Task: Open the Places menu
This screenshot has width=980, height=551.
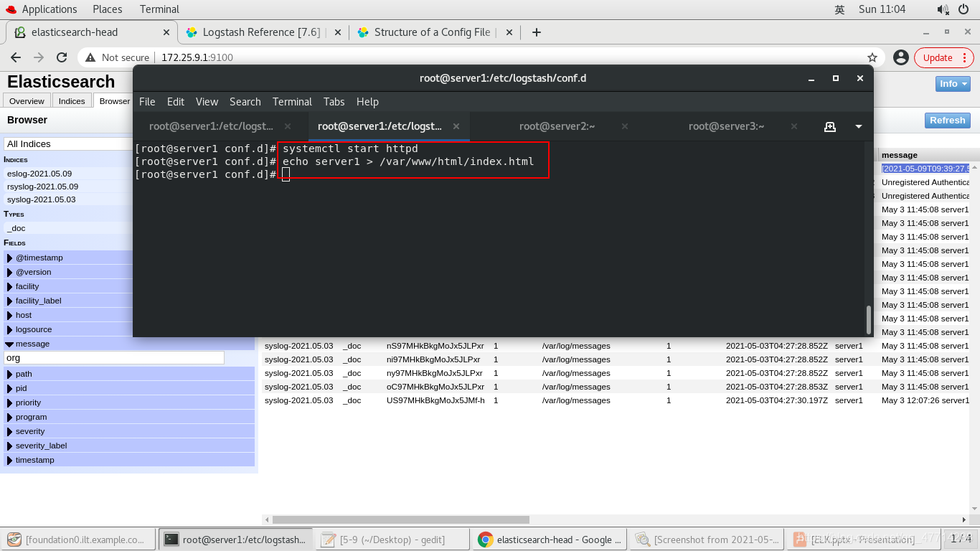Action: (x=108, y=9)
